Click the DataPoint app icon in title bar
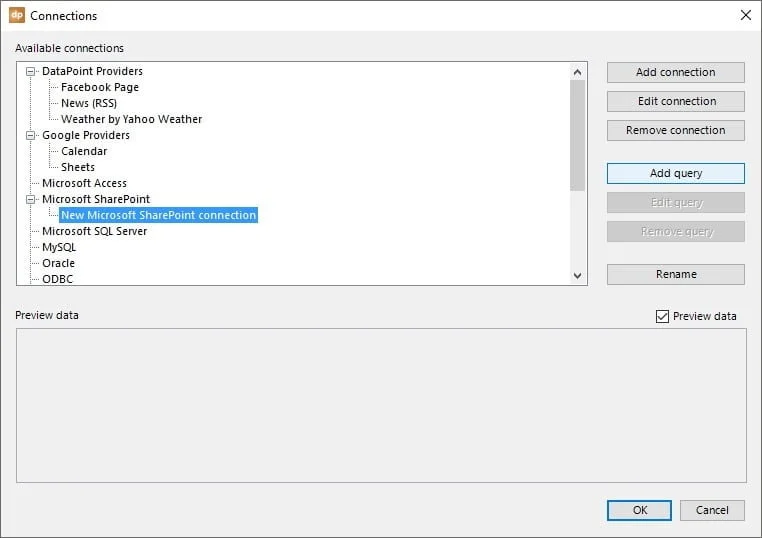762x538 pixels. point(17,15)
